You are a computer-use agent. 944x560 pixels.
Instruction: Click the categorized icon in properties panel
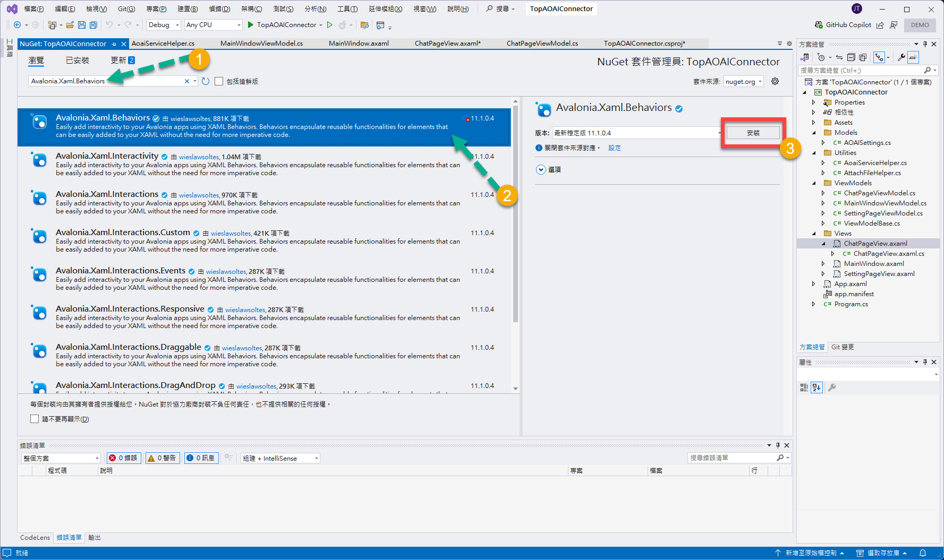(804, 387)
